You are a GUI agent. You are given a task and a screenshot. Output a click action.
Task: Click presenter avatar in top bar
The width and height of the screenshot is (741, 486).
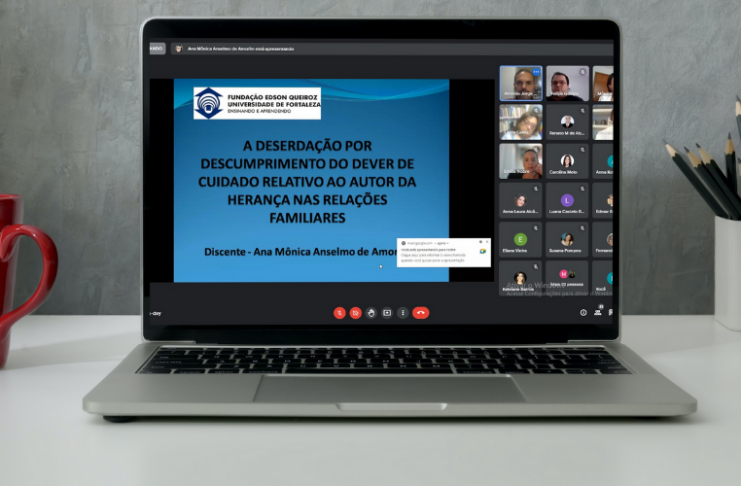[x=179, y=49]
